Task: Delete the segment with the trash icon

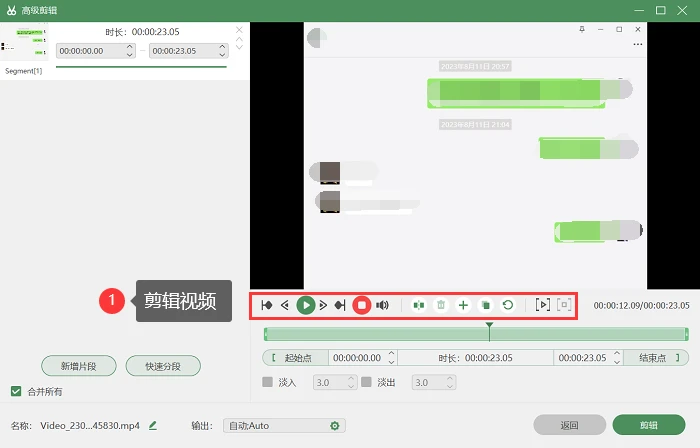Action: 441,305
